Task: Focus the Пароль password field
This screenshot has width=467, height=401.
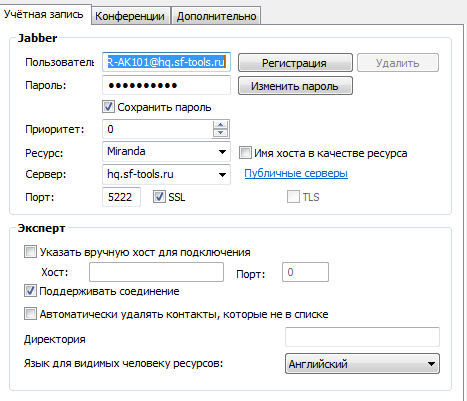Action: pyautogui.click(x=166, y=85)
